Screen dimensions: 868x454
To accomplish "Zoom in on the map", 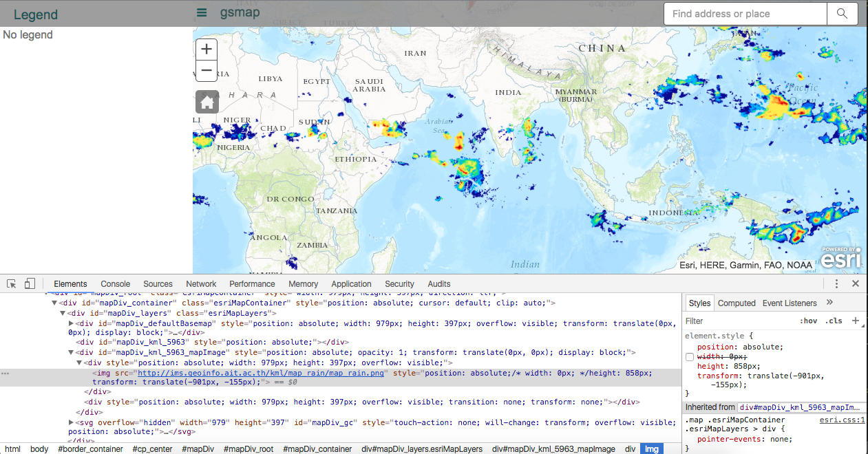I will click(207, 50).
